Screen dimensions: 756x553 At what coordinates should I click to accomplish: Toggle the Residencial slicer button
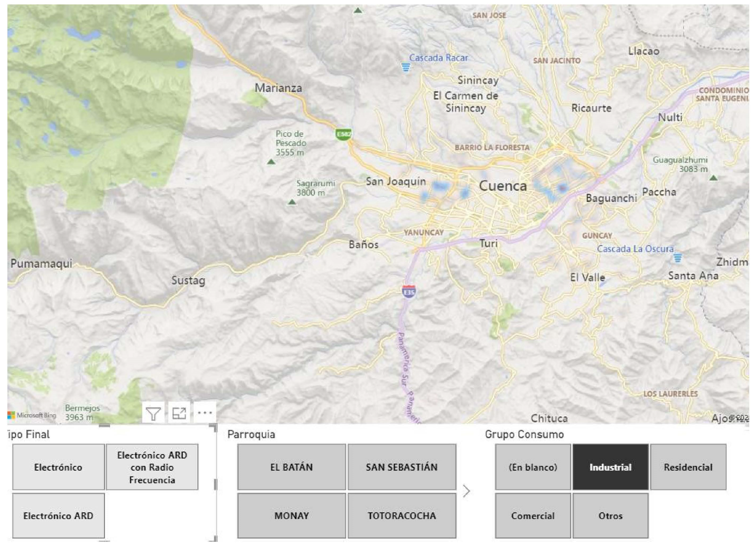(688, 467)
